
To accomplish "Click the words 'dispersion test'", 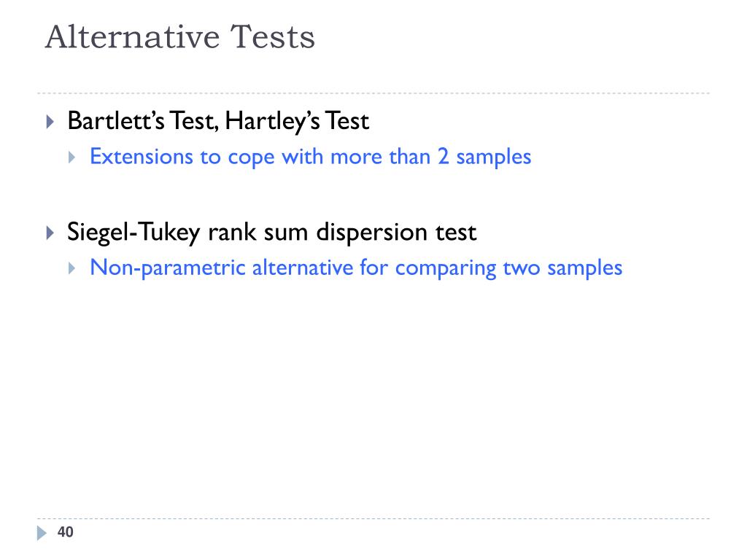I will point(396,233).
